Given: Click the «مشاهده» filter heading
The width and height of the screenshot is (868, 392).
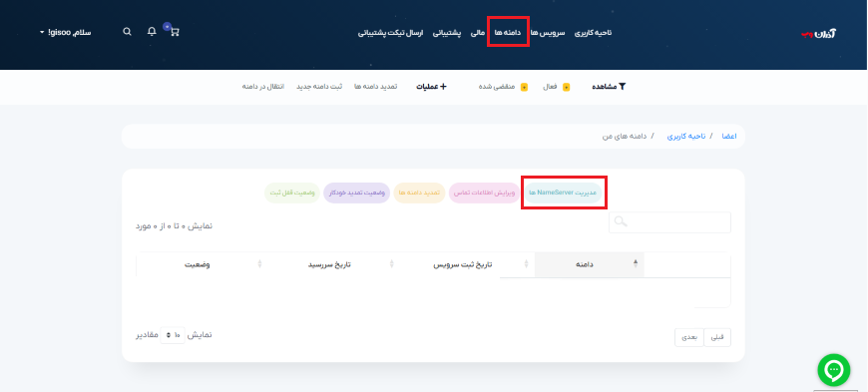Looking at the screenshot, I should (609, 87).
